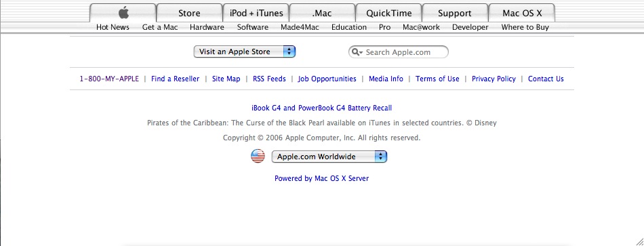
Task: Expand the Apple.com Worldwide dropdown
Action: [329, 157]
